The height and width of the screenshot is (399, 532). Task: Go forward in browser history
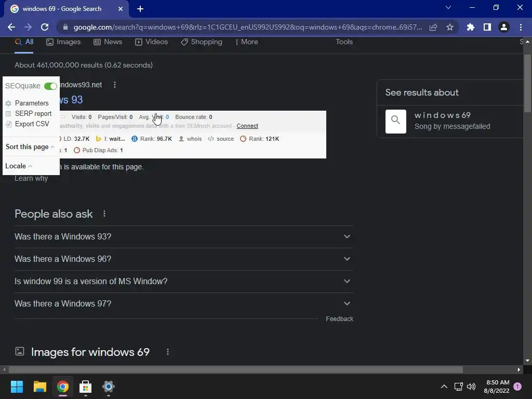[28, 27]
